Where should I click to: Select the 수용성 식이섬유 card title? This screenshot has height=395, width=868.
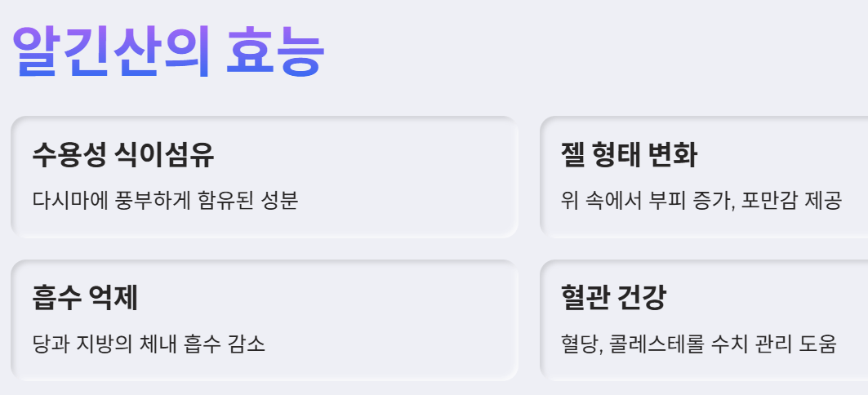123,154
